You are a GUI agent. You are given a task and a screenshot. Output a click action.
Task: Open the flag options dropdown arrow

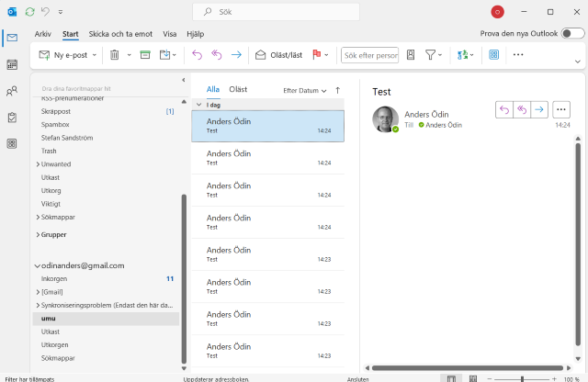pyautogui.click(x=326, y=55)
